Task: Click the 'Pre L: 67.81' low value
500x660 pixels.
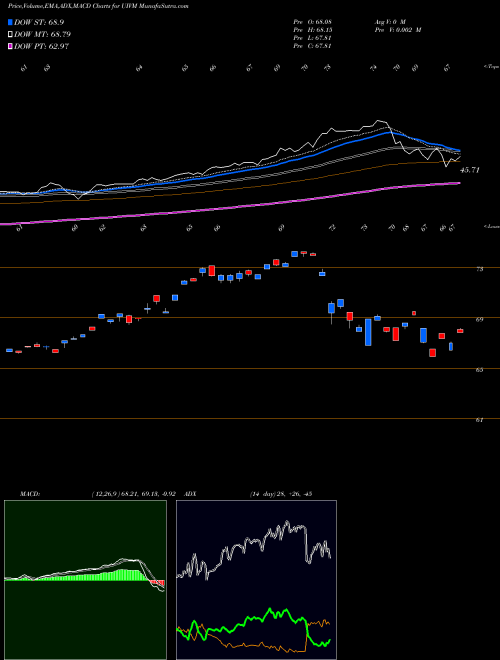Action: tap(312, 38)
